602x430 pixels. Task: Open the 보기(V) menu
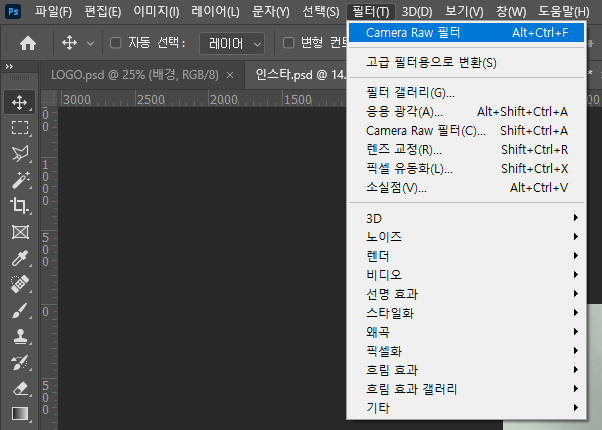[464, 12]
